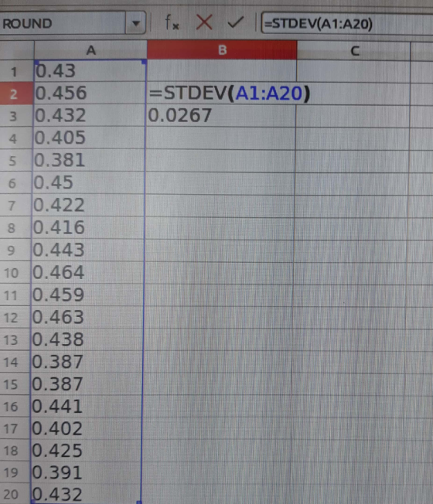433x504 pixels.
Task: Cancel the formula with the red X
Action: click(x=204, y=23)
